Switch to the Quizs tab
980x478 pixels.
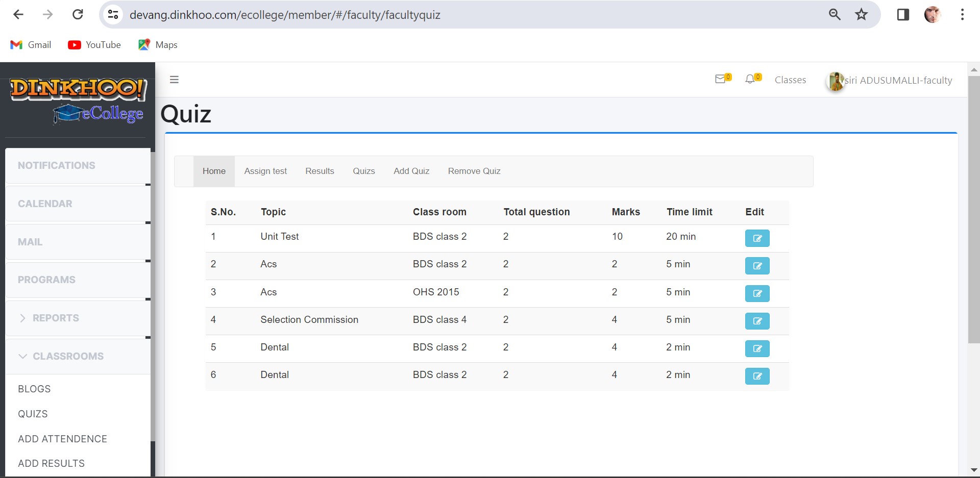click(x=364, y=171)
